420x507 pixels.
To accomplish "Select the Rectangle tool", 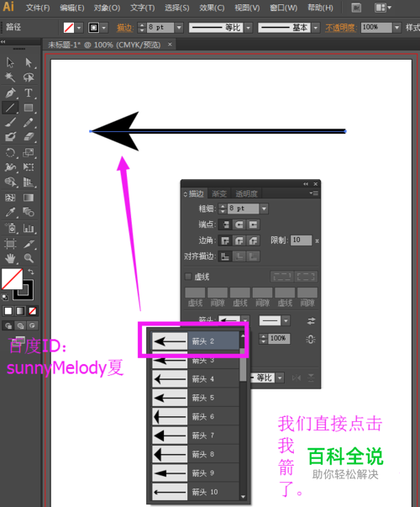I will pos(29,108).
